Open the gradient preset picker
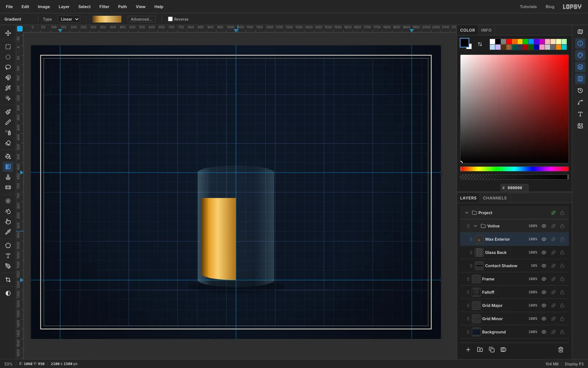 click(107, 19)
